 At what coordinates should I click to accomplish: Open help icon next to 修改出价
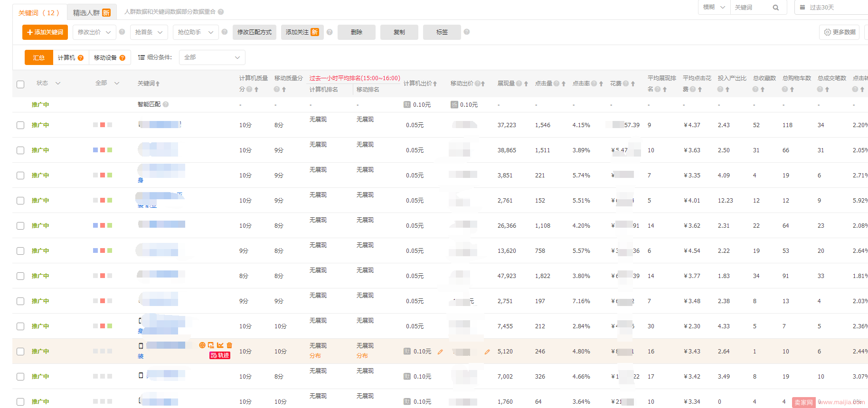pos(122,32)
